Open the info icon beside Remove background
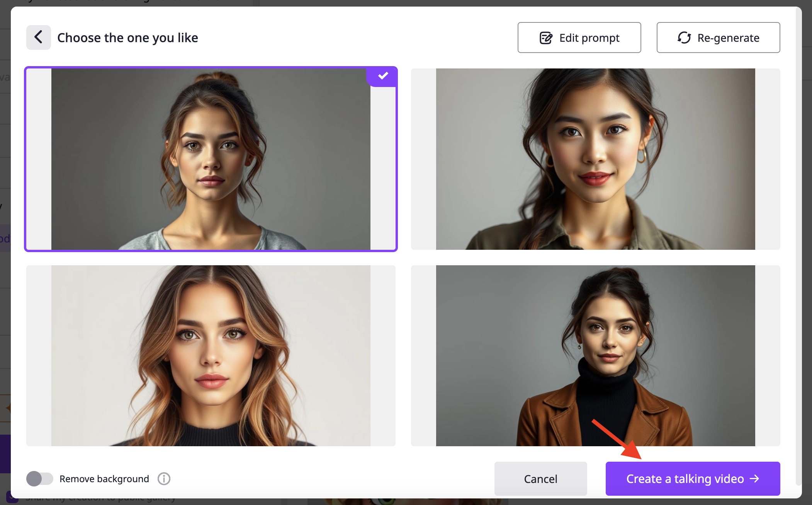Screen dimensions: 812x505 [x=164, y=478]
